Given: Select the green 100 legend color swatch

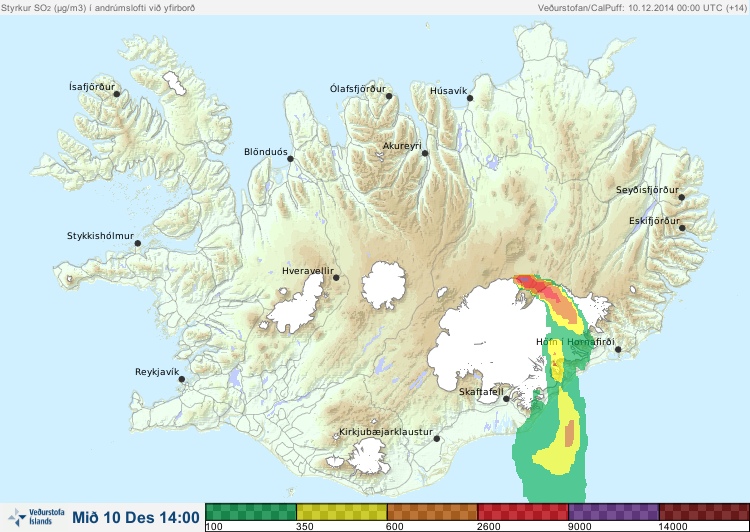Looking at the screenshot, I should click(x=251, y=512).
